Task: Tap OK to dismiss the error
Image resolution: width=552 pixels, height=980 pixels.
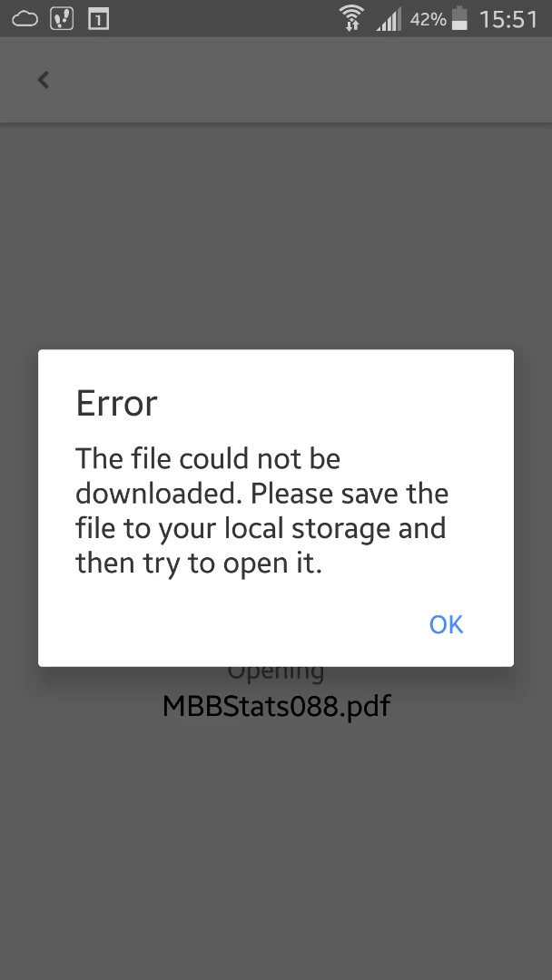Action: (x=446, y=623)
